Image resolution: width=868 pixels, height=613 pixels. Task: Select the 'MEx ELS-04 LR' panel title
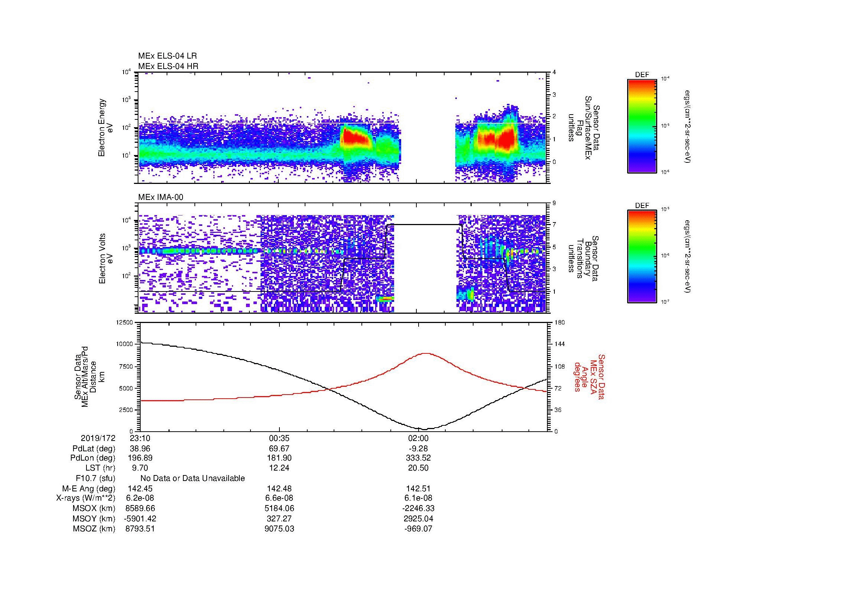coord(167,56)
